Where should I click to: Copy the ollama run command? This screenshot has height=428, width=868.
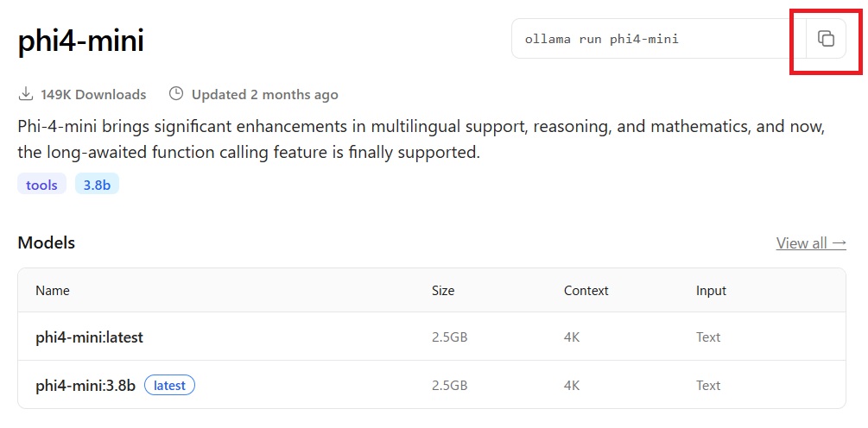click(x=826, y=39)
